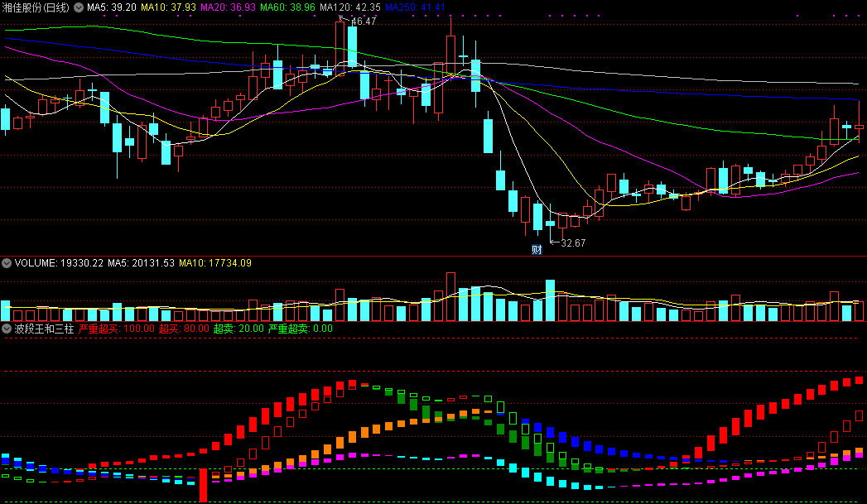Screen dimensions: 867x504
Task: Click the 财 financial marker icon
Action: [x=537, y=250]
